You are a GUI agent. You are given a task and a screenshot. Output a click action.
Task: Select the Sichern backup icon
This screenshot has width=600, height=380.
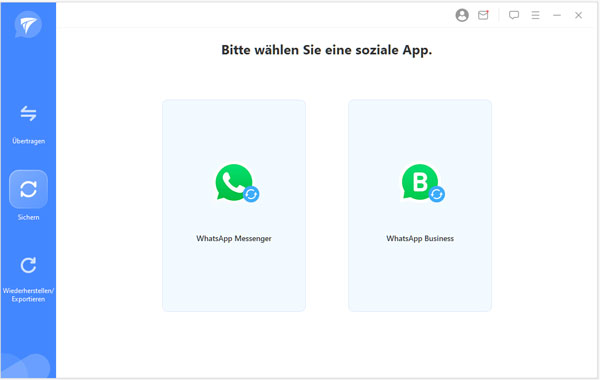[x=28, y=189]
